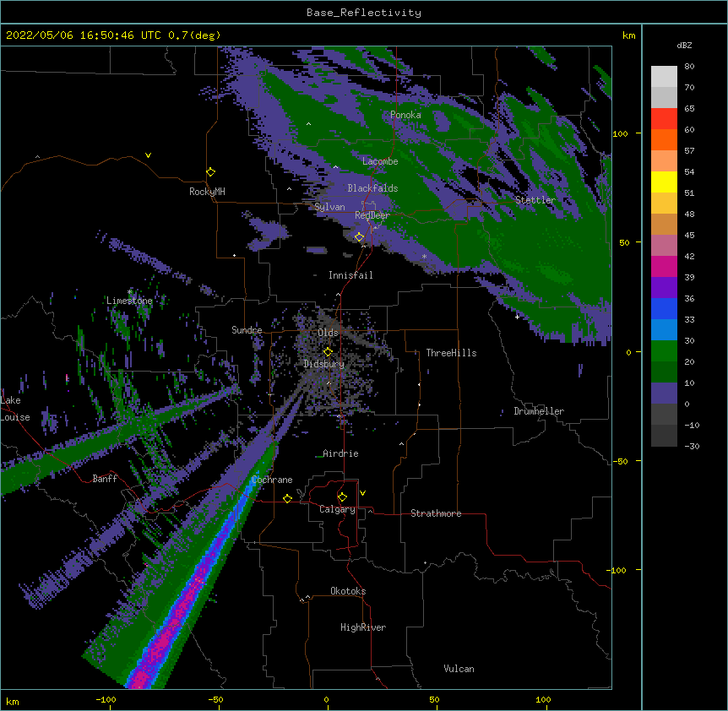Select the Cochrane town label
This screenshot has width=728, height=711.
pyautogui.click(x=272, y=480)
